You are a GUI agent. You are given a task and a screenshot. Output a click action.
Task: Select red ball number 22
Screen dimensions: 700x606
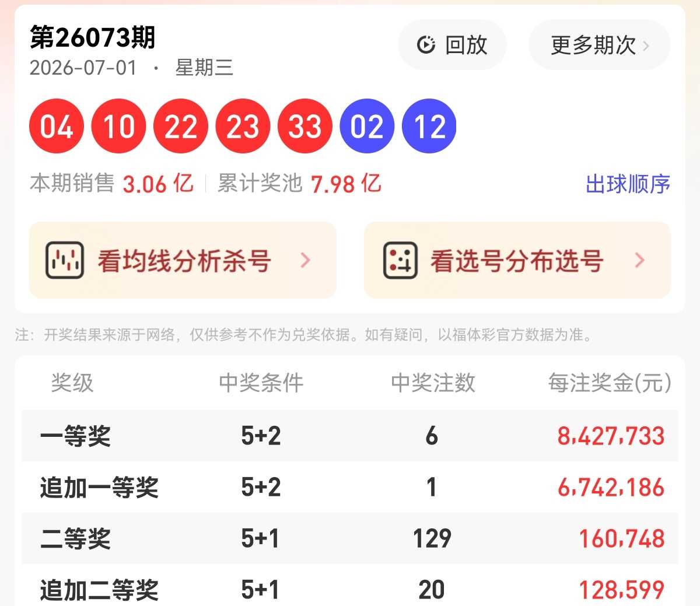181,127
